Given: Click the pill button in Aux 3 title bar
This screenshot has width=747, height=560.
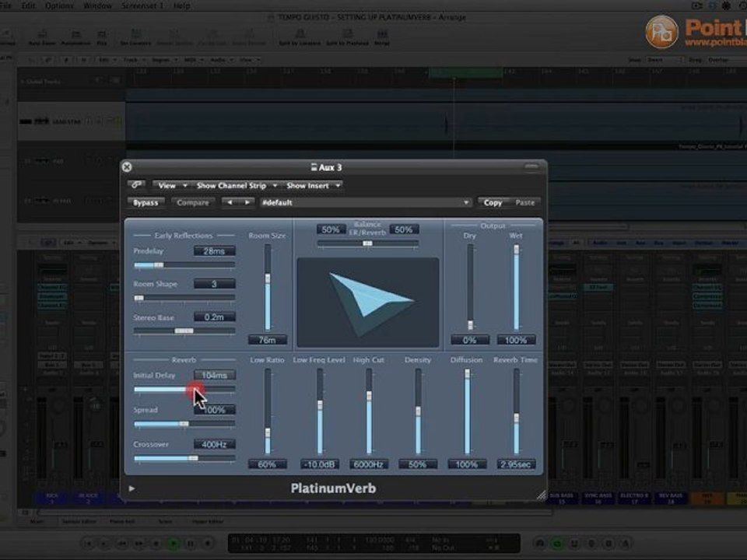Looking at the screenshot, I should pyautogui.click(x=531, y=166).
